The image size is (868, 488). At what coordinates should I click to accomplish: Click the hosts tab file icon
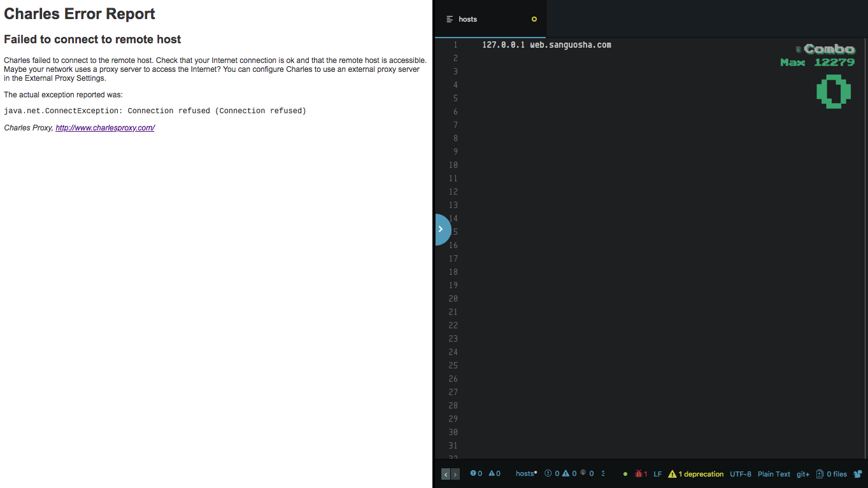[x=450, y=19]
